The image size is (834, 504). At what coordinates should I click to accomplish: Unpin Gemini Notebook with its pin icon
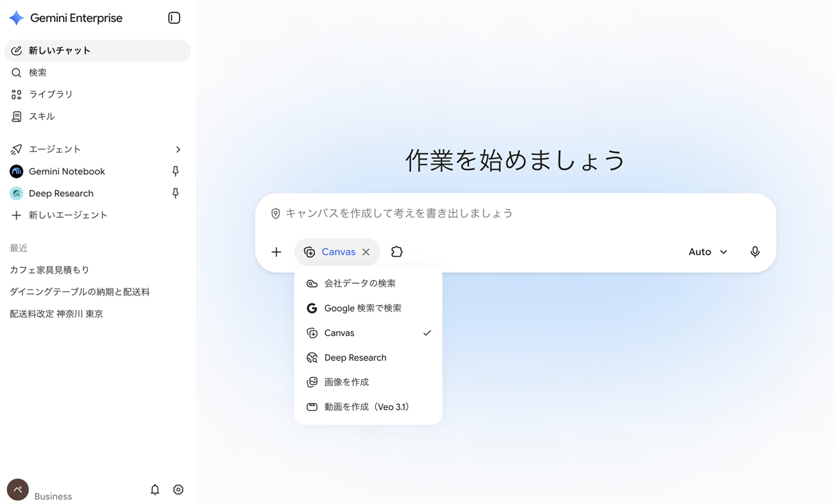point(176,171)
